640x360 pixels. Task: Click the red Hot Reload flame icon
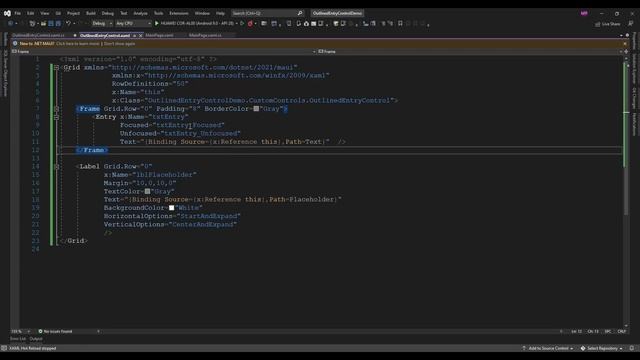[x=250, y=24]
